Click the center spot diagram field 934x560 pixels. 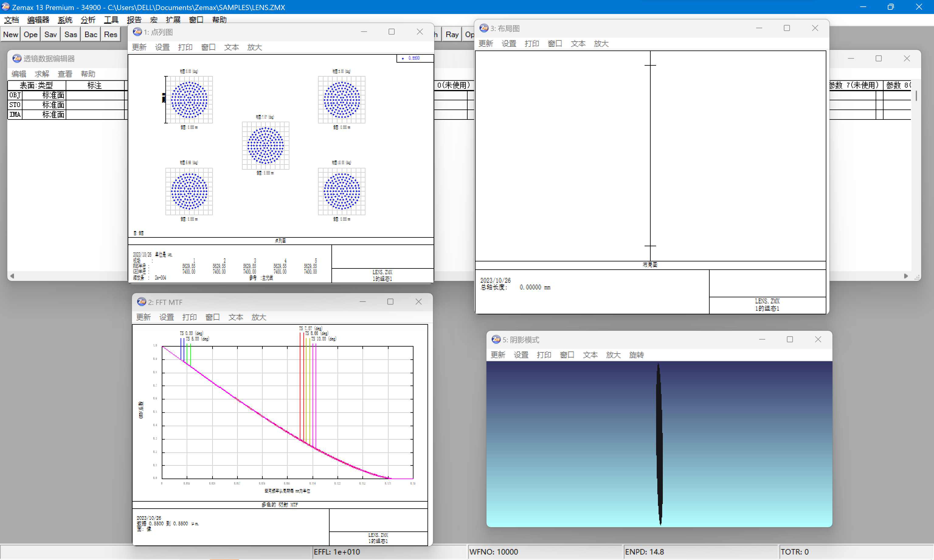coord(266,146)
